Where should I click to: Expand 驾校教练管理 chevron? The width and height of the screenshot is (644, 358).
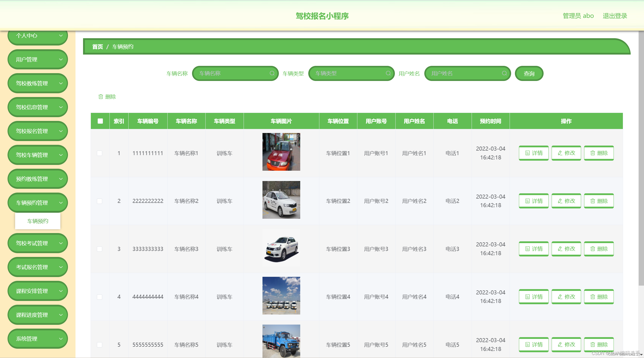61,83
